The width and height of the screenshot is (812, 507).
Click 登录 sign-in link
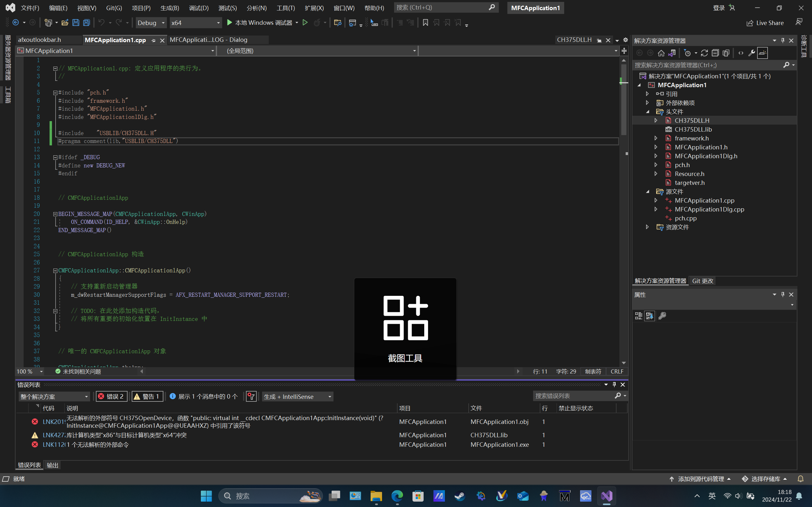(719, 8)
